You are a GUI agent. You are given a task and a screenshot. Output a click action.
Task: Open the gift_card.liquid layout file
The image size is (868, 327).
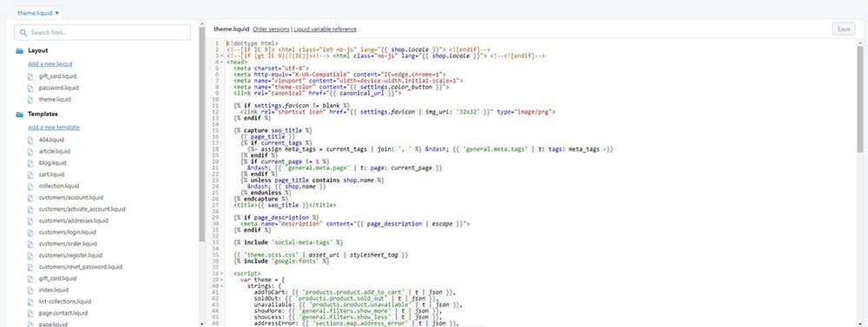point(57,76)
